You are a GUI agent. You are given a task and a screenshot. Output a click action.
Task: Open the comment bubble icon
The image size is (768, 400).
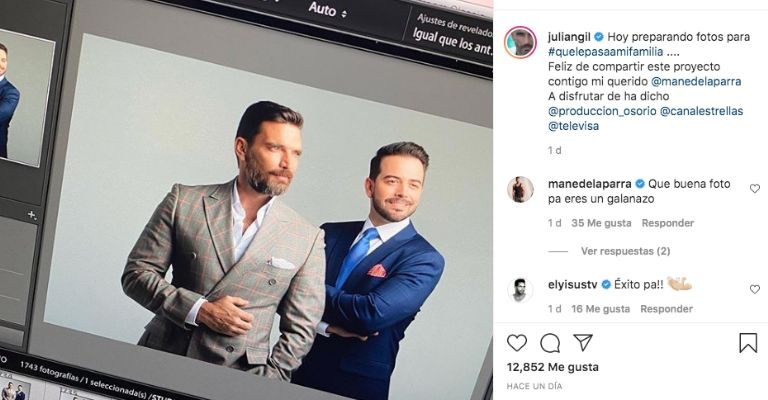pos(550,343)
